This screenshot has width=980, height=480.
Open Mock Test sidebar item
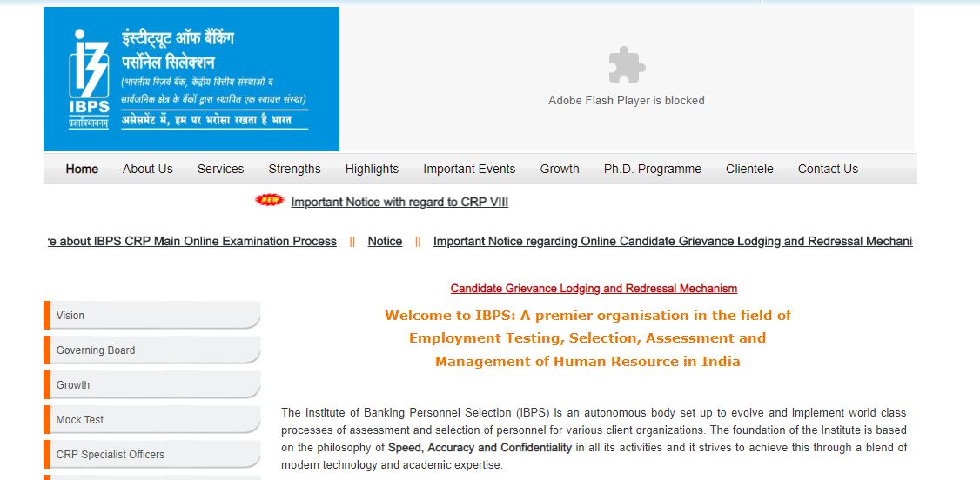[x=152, y=420]
